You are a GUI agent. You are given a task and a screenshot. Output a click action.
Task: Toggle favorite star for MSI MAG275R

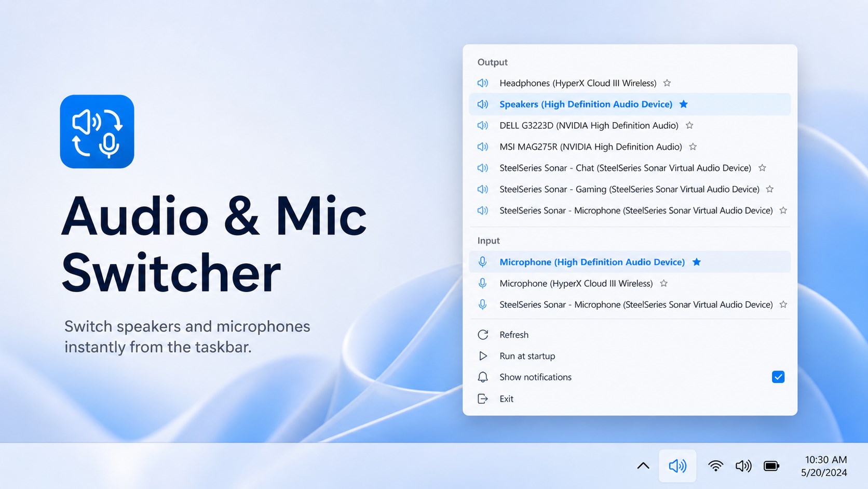pyautogui.click(x=693, y=147)
